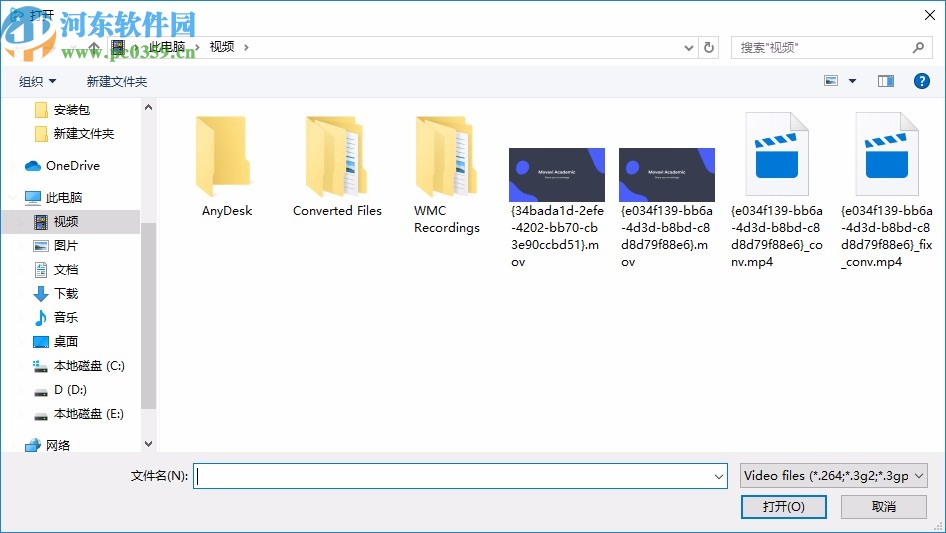
Task: Open the help question mark icon
Action: click(921, 81)
